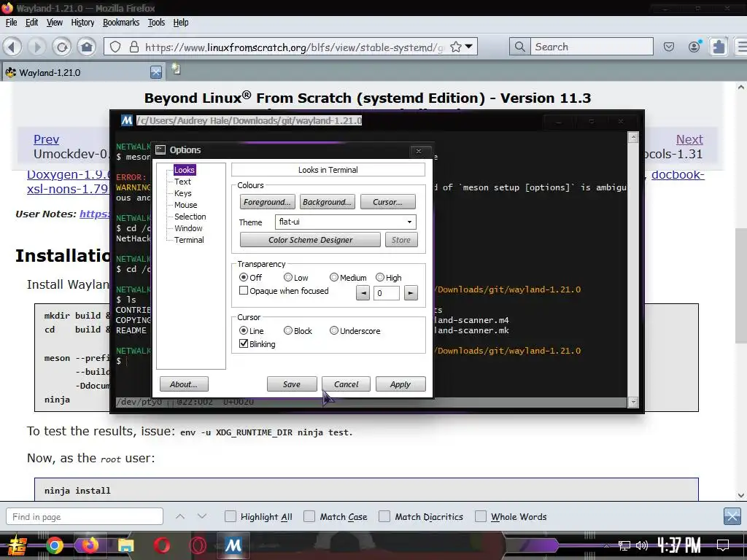
Task: Click the About... button
Action: pos(183,384)
